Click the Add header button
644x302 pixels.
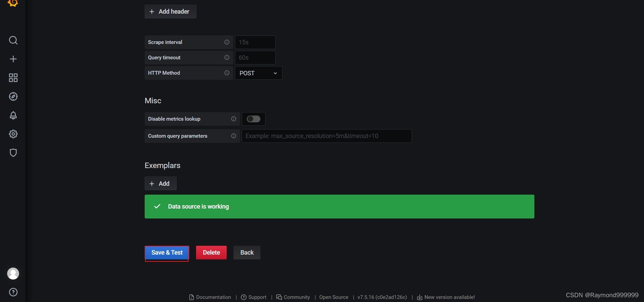tap(171, 12)
